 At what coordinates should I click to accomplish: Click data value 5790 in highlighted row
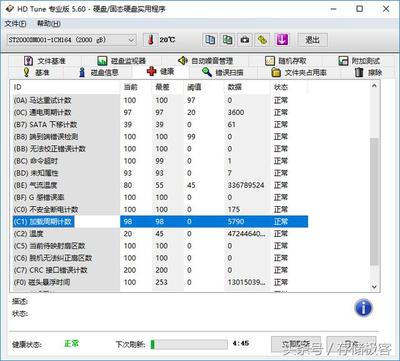[x=236, y=222]
